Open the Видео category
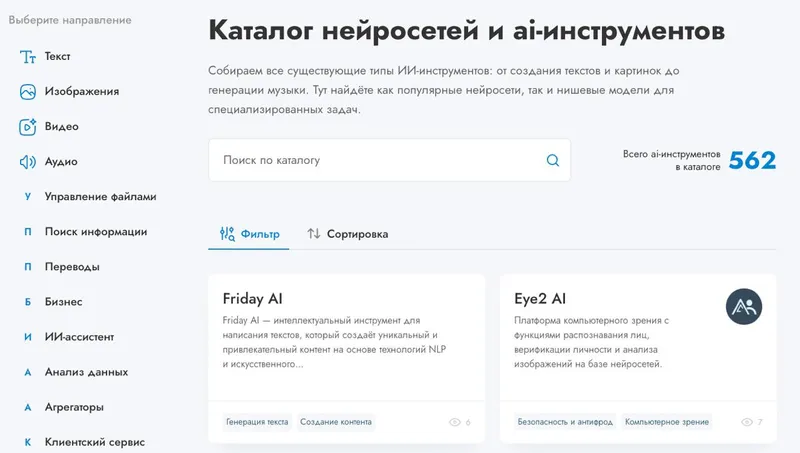800x453 pixels. (x=62, y=127)
